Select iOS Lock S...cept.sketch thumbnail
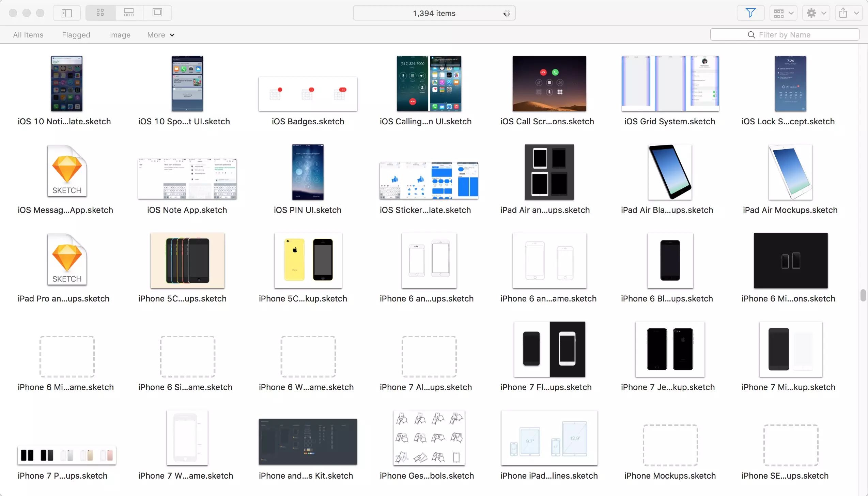 [x=790, y=83]
